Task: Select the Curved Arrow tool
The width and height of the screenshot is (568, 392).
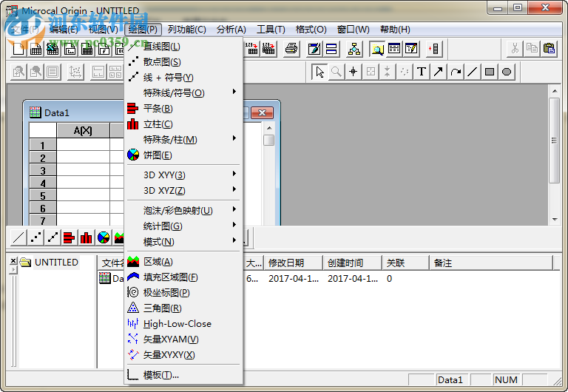Action: (456, 72)
